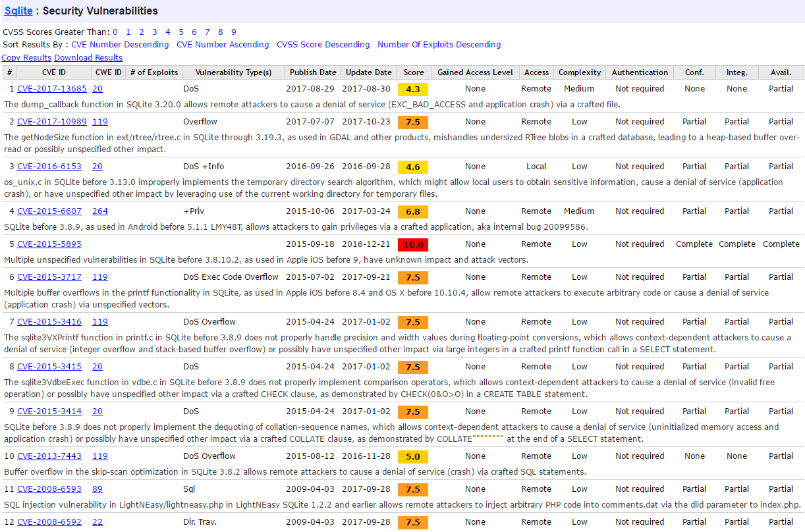Viewport: 805px width, 532px height.
Task: Open CVE-2013-7443 details
Action: (x=49, y=456)
